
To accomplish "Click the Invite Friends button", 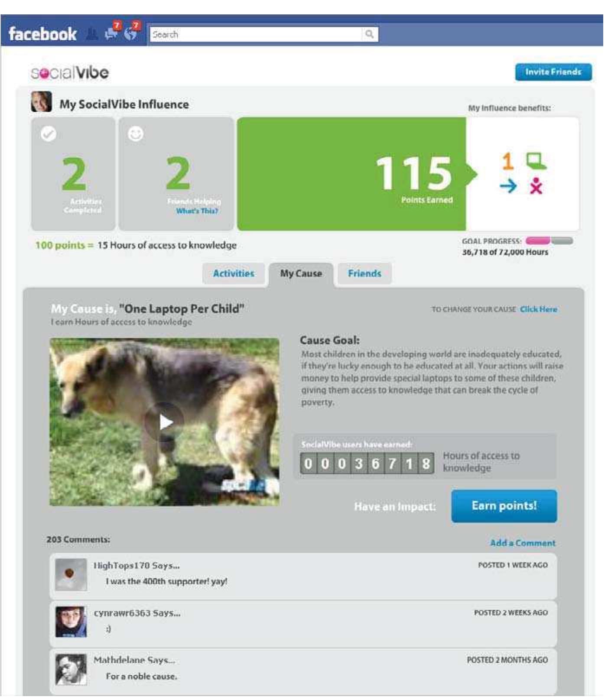I will point(553,72).
